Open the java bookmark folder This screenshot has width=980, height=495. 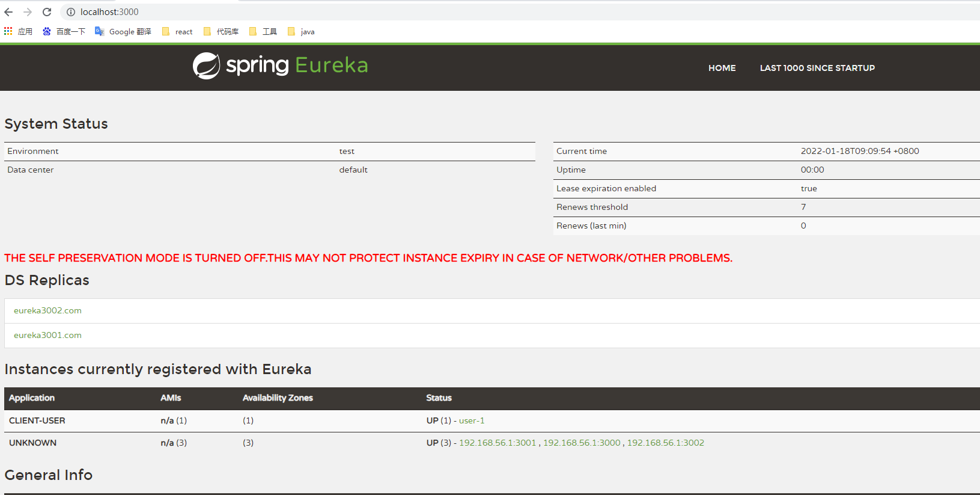[x=301, y=31]
